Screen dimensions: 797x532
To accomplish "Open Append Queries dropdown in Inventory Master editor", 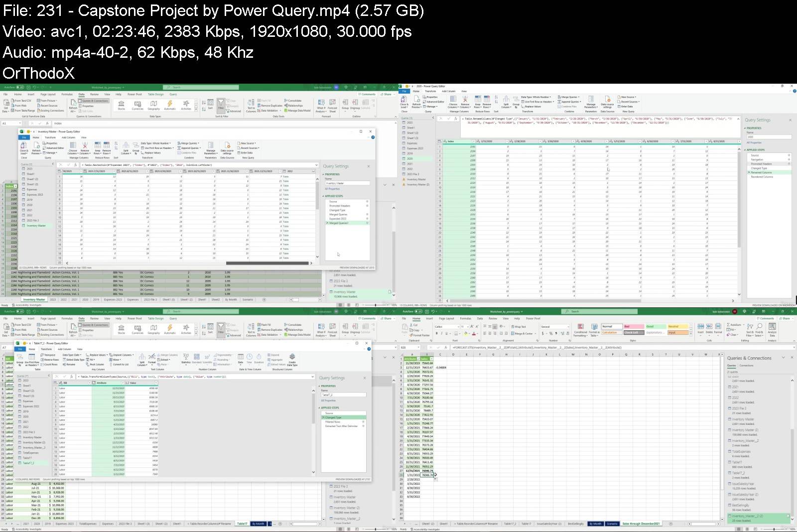I will [x=189, y=148].
